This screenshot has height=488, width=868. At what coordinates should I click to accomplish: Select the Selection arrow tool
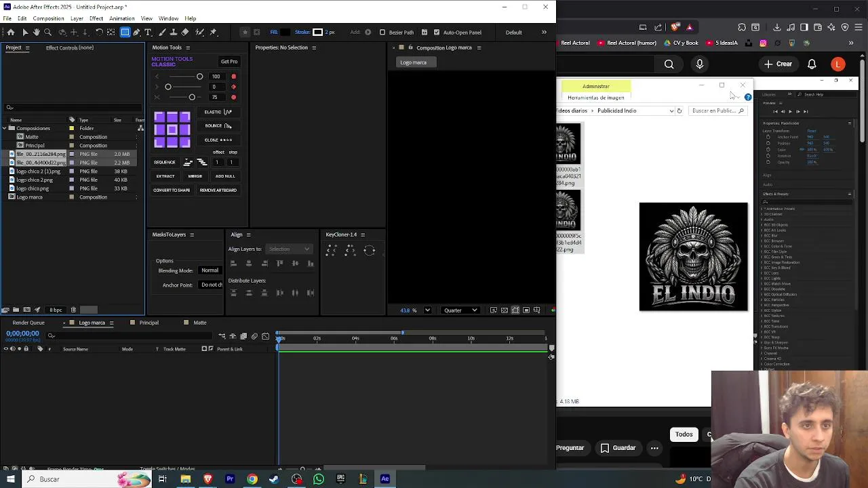tap(25, 32)
